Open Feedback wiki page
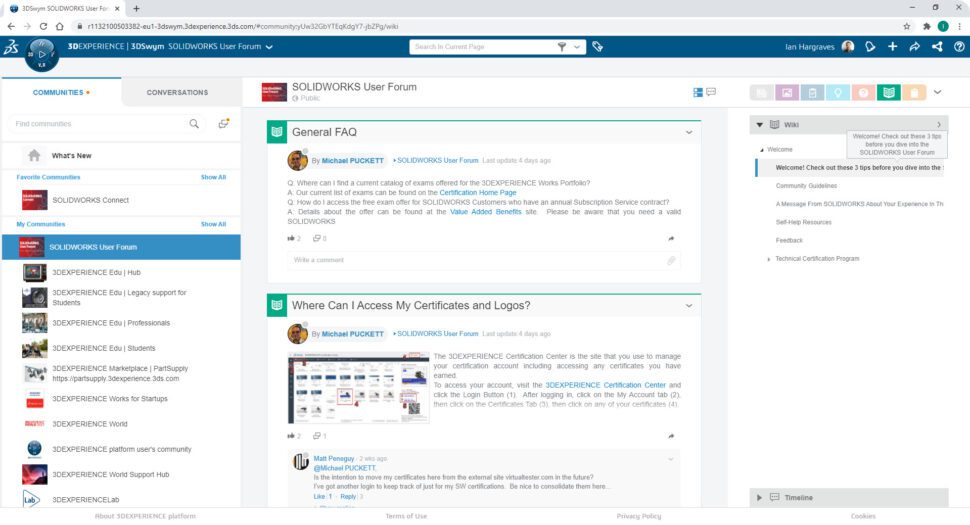Viewport: 970px width, 525px height. click(789, 241)
